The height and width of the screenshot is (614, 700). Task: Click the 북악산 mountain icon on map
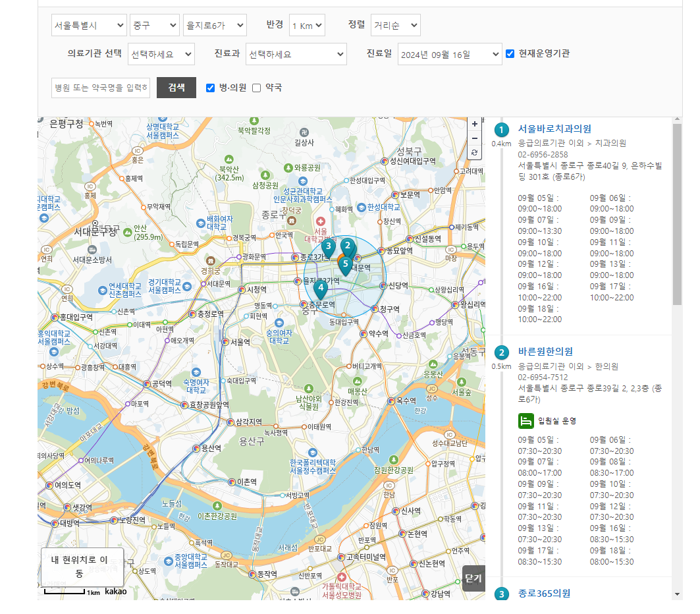(x=229, y=159)
